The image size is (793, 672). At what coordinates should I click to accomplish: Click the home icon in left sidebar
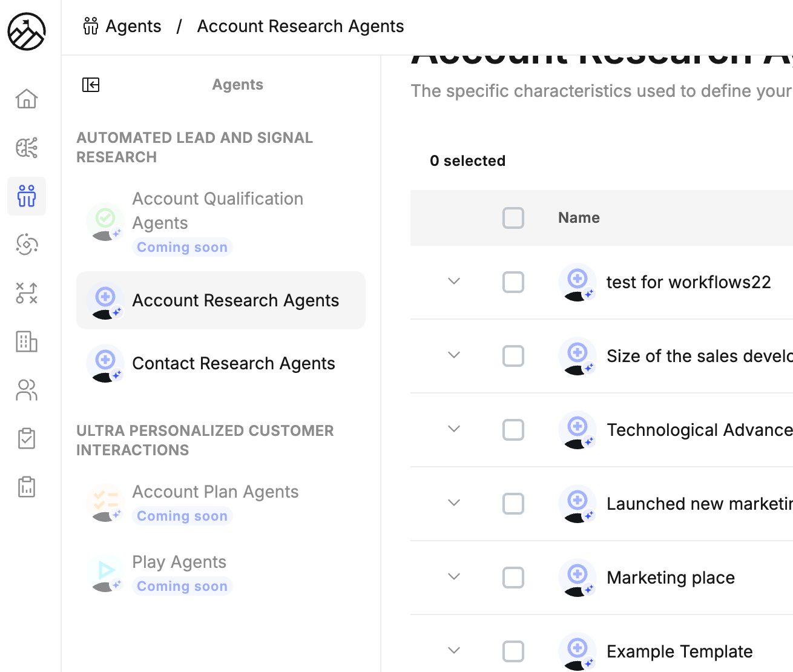tap(27, 99)
